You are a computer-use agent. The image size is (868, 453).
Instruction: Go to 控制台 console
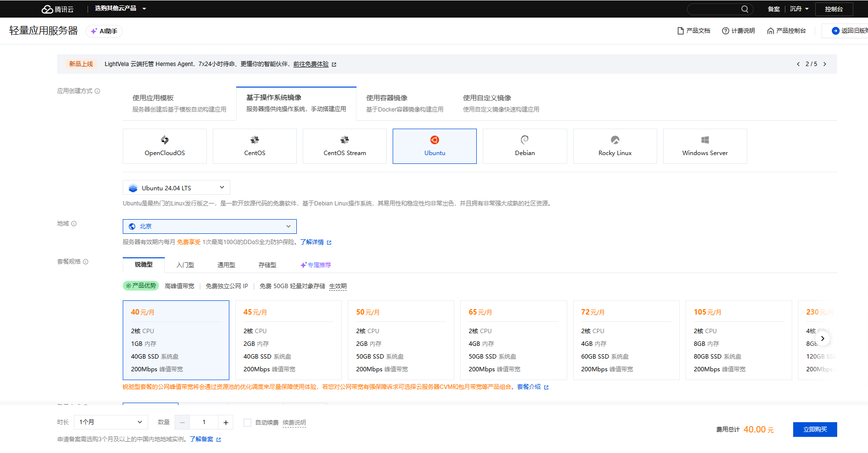[x=834, y=9]
